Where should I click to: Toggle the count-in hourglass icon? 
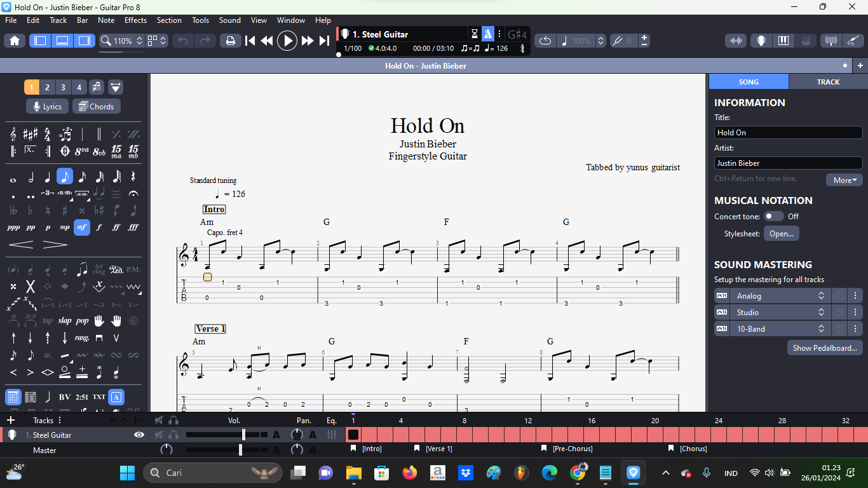pyautogui.click(x=474, y=34)
